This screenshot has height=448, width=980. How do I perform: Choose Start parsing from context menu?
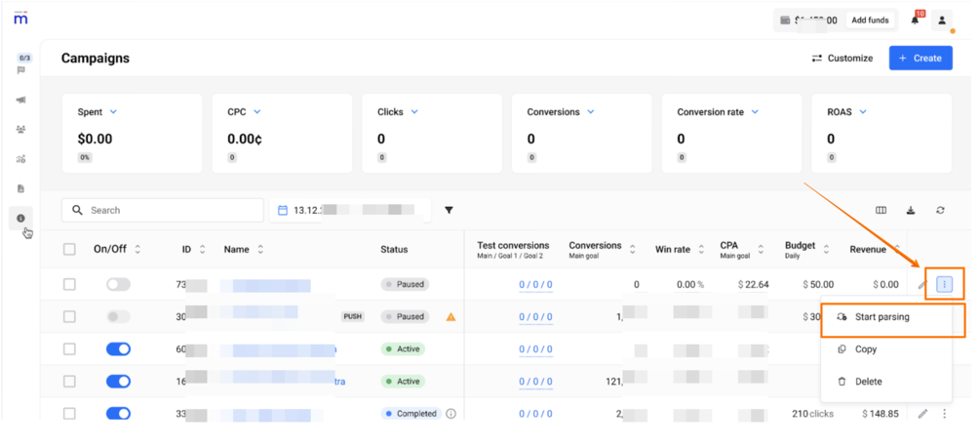pyautogui.click(x=885, y=317)
